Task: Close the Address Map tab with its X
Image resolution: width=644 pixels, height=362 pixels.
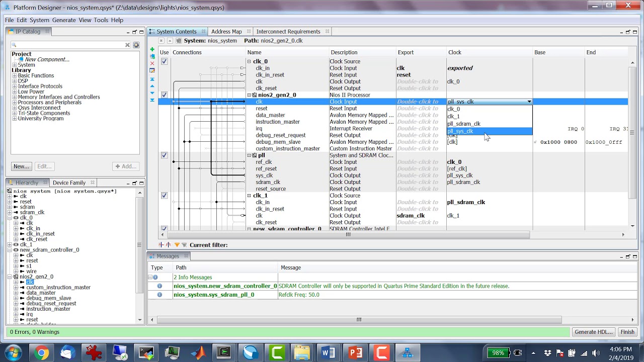Action: pos(249,31)
